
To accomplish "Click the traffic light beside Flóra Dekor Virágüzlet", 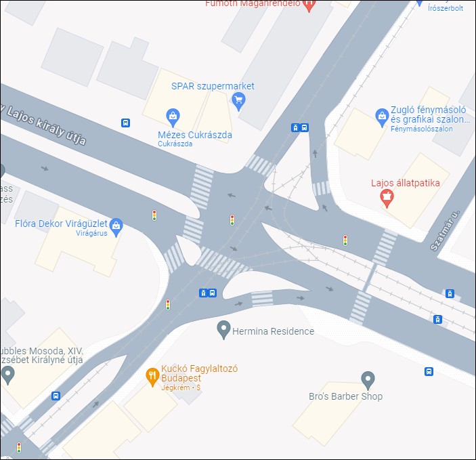I will click(154, 215).
